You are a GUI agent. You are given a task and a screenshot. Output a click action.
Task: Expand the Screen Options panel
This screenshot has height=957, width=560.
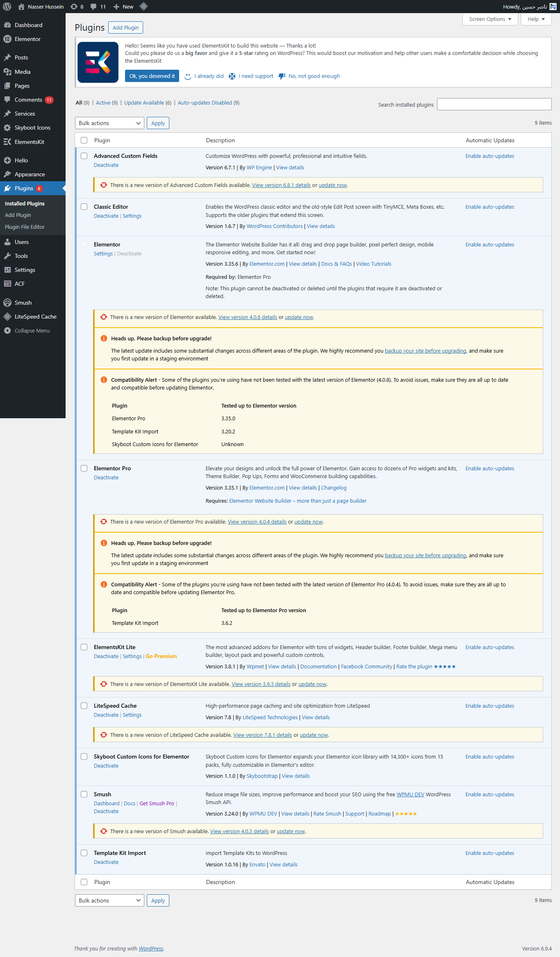pyautogui.click(x=490, y=19)
